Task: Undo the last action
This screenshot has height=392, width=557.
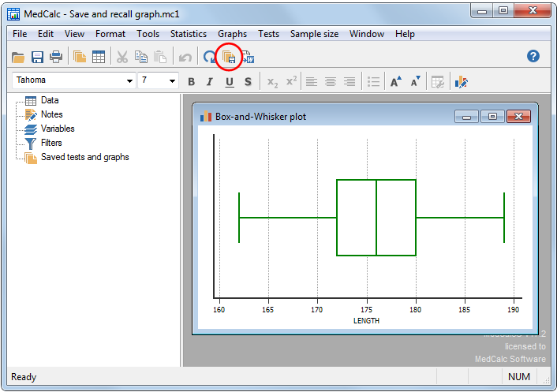Action: pyautogui.click(x=185, y=57)
